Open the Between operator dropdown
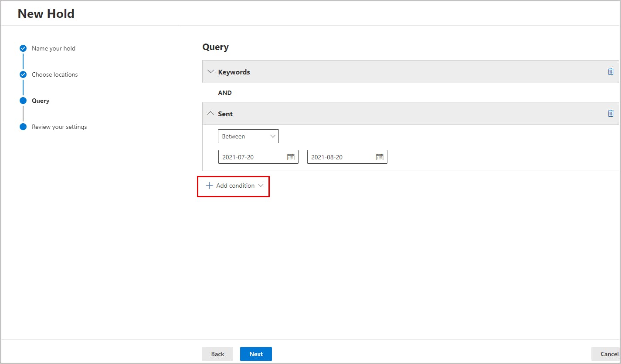This screenshot has width=621, height=364. tap(248, 136)
